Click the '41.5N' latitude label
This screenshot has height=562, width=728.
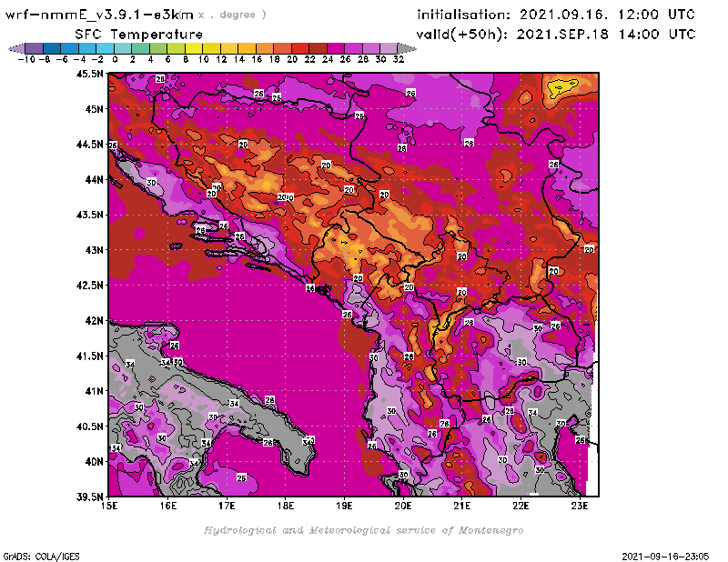(x=89, y=356)
